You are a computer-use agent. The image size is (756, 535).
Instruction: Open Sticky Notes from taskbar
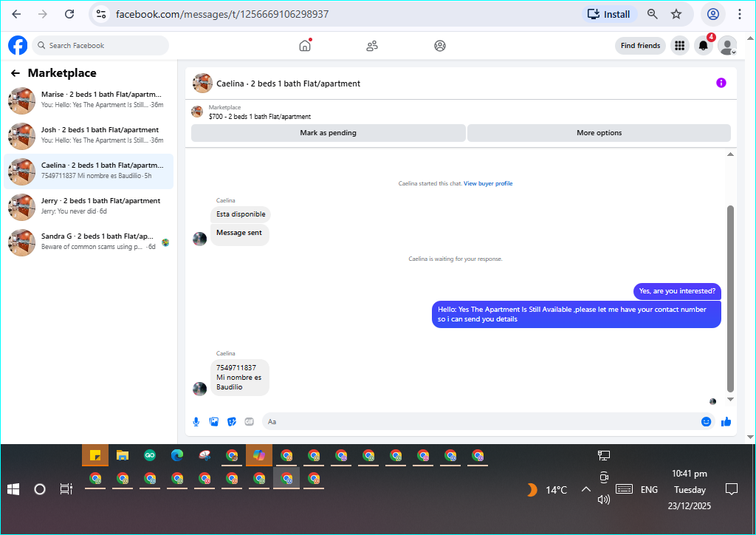tap(95, 455)
